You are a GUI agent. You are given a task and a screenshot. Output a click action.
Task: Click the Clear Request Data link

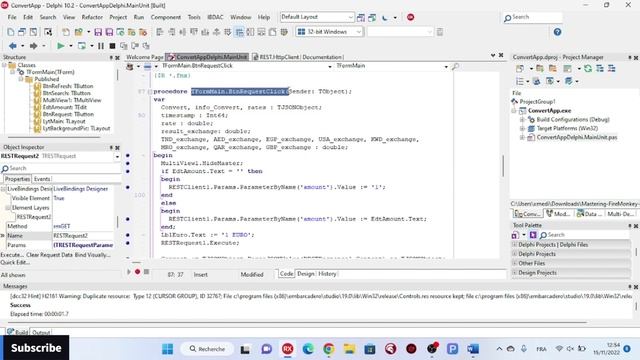(x=49, y=255)
